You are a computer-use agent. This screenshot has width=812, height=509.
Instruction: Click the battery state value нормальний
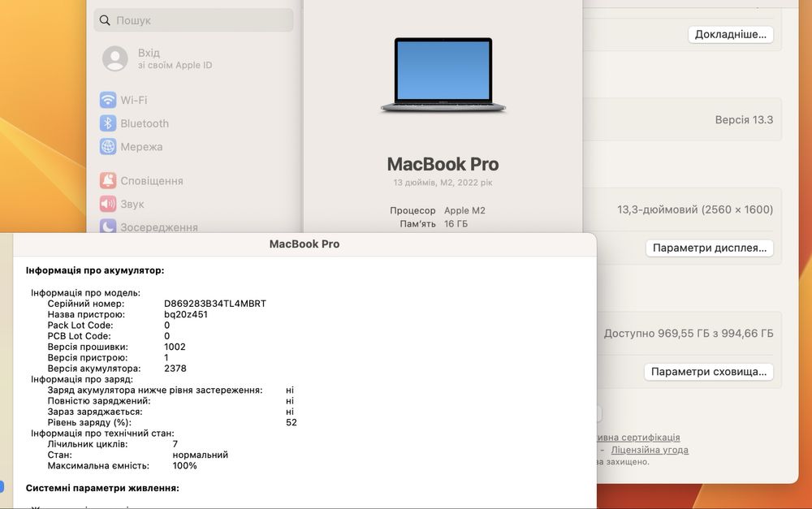201,455
